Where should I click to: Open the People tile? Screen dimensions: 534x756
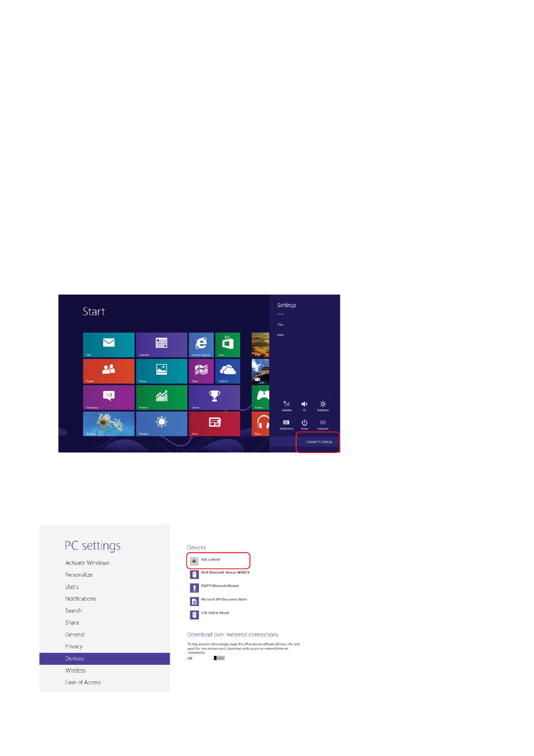point(109,371)
